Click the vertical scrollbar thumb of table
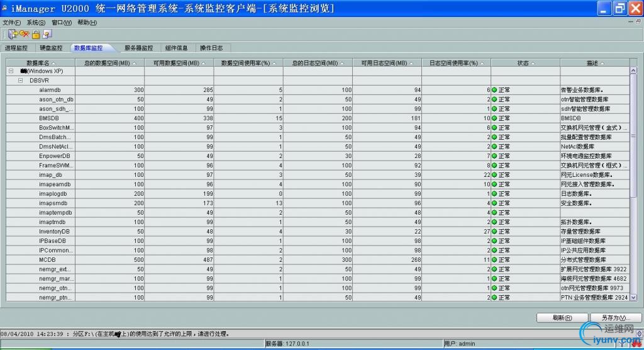Screen dimensions: 644x350 click(x=633, y=136)
